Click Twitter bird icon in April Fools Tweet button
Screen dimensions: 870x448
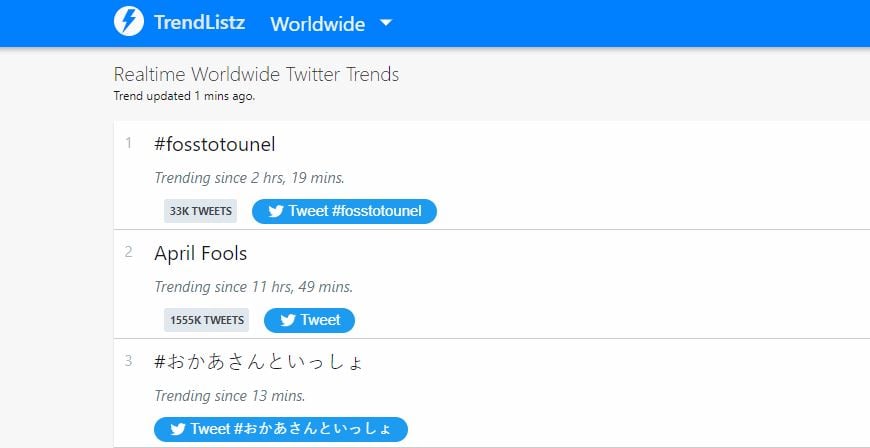pos(287,320)
